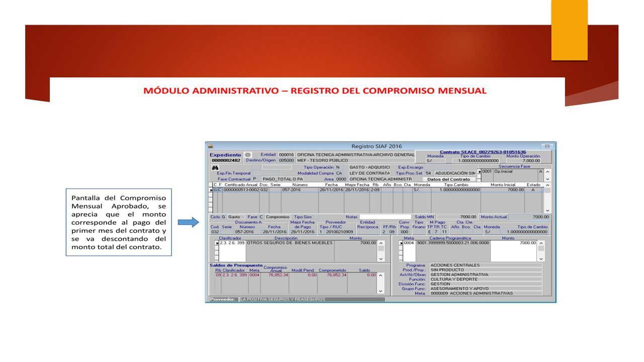This screenshot has height=362, width=644.
Task: Click the SIN PRODUCTO field
Action: pos(486,270)
